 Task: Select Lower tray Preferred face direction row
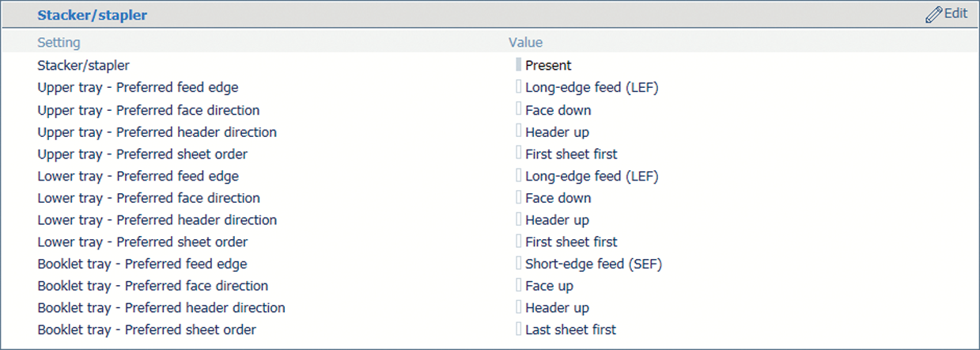coord(149,198)
